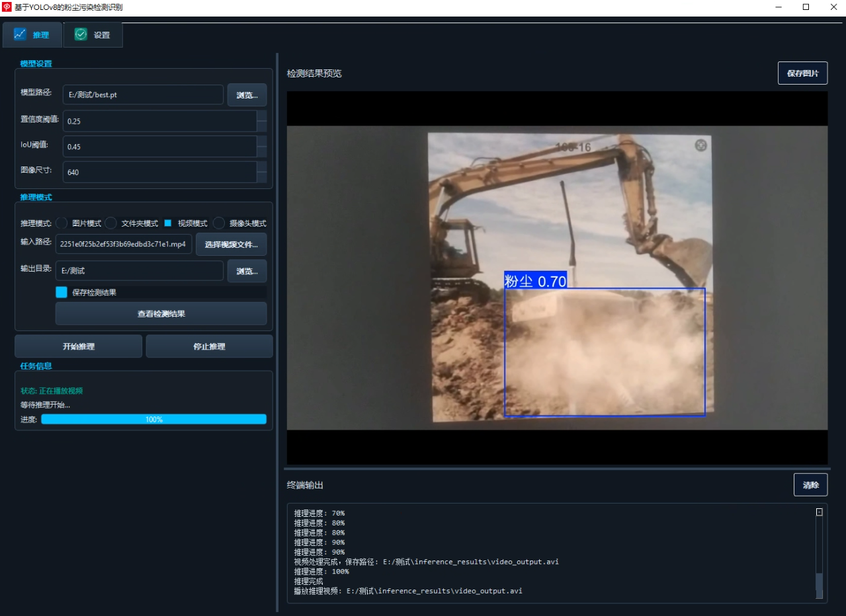This screenshot has width=846, height=616.
Task: Click the 保存图片 button
Action: click(802, 73)
